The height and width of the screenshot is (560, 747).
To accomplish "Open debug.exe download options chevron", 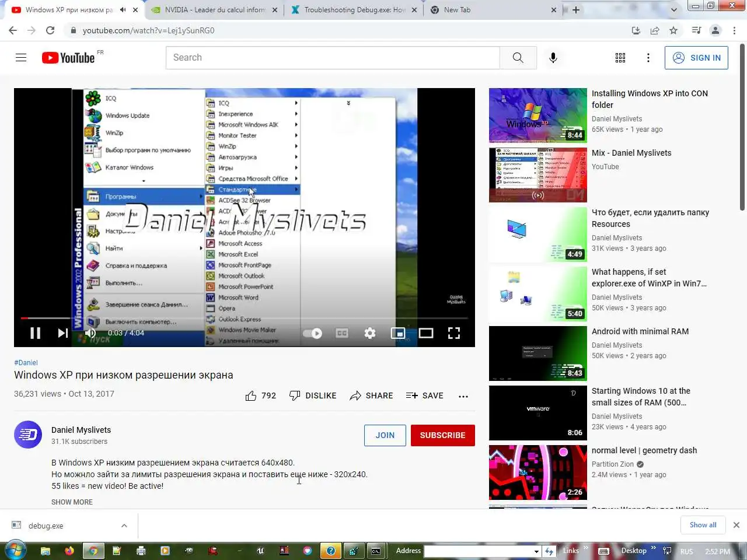I will click(124, 526).
